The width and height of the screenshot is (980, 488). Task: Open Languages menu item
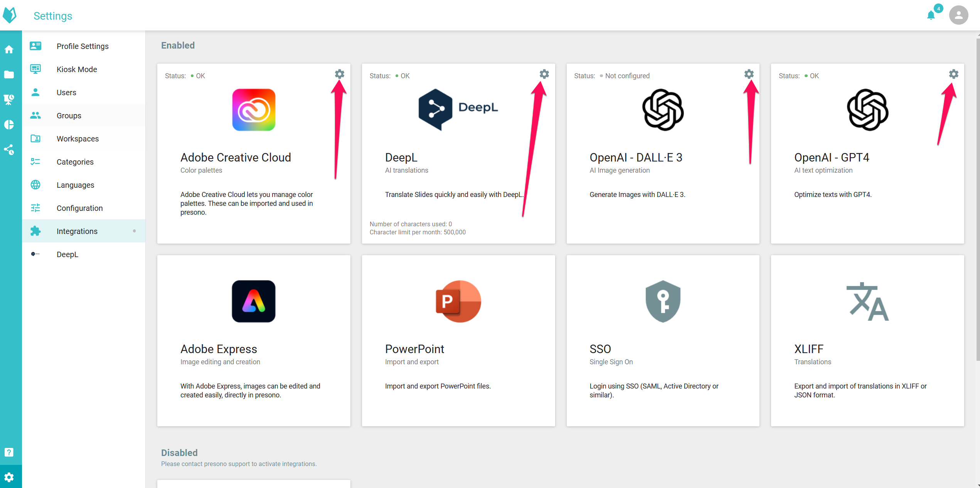(84, 185)
